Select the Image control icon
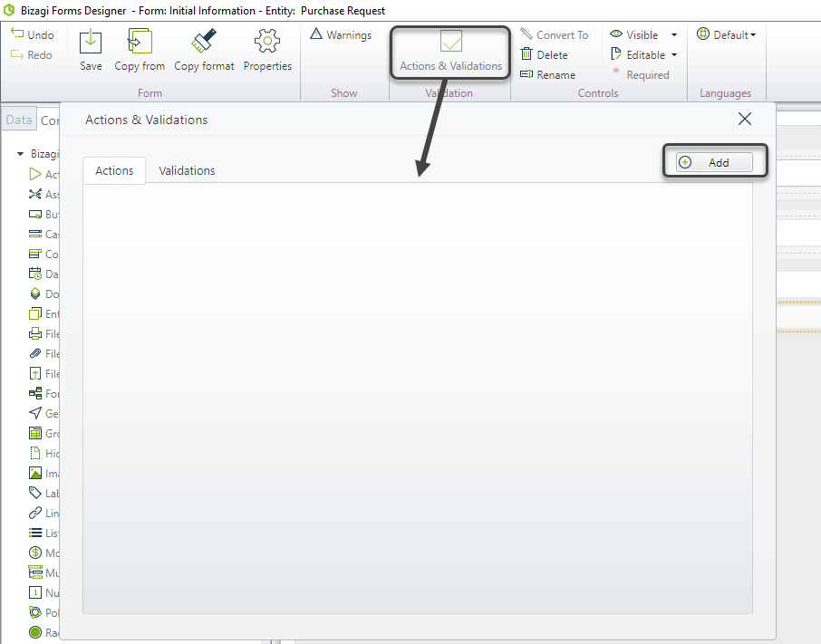The height and width of the screenshot is (644, 821). pos(35,473)
